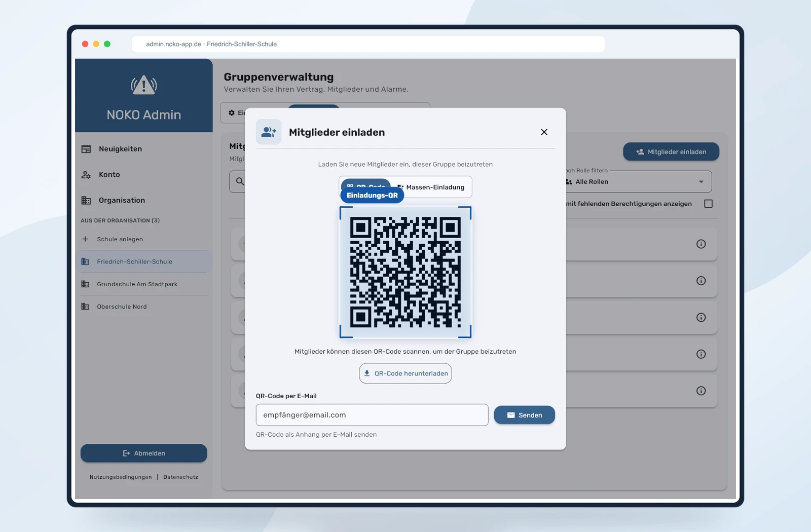This screenshot has height=532, width=811.
Task: Close the Mitglieder einladen dialog
Action: [x=544, y=132]
